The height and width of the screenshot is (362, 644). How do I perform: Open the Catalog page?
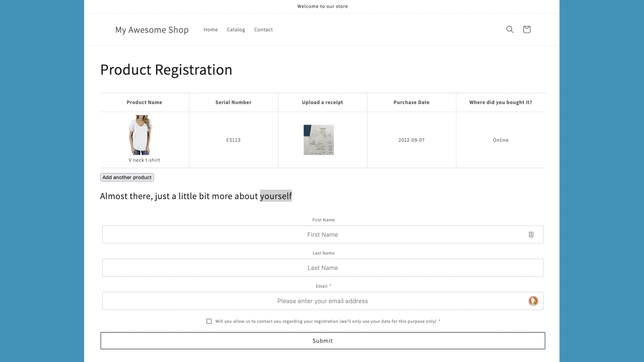(235, 29)
